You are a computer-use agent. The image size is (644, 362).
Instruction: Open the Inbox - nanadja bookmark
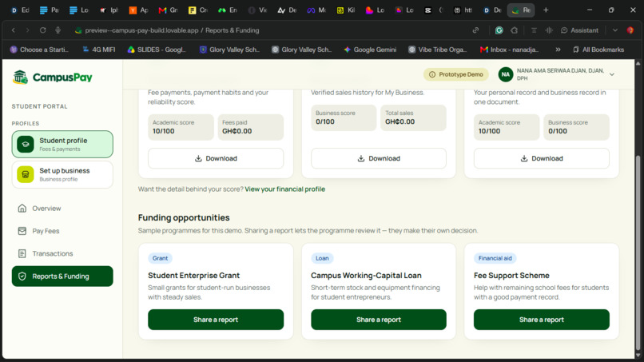coord(509,50)
